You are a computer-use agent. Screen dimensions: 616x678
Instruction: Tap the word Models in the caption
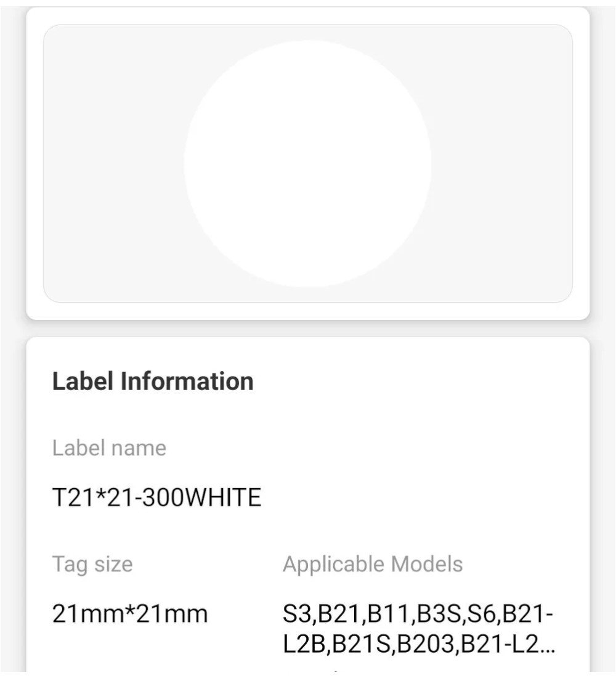(x=427, y=564)
